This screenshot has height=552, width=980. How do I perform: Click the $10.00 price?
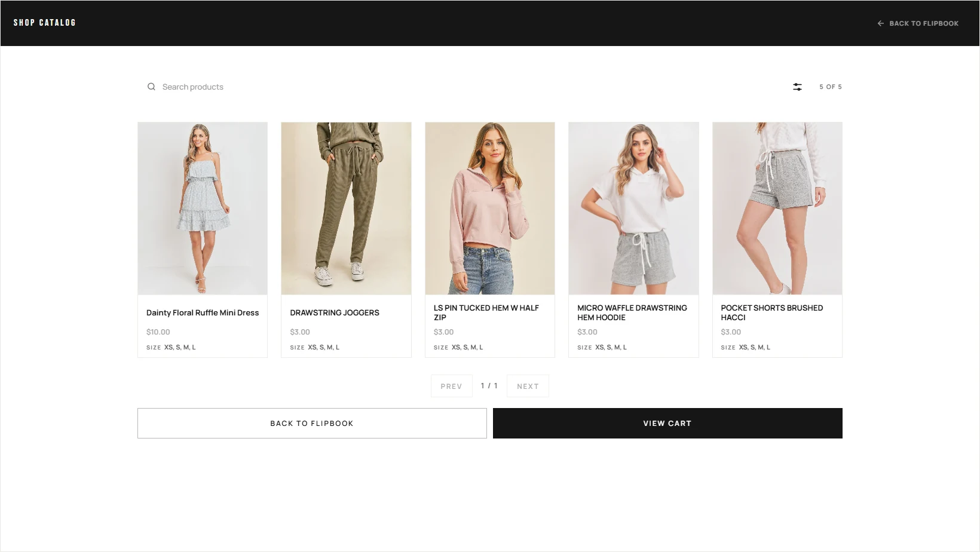point(158,332)
